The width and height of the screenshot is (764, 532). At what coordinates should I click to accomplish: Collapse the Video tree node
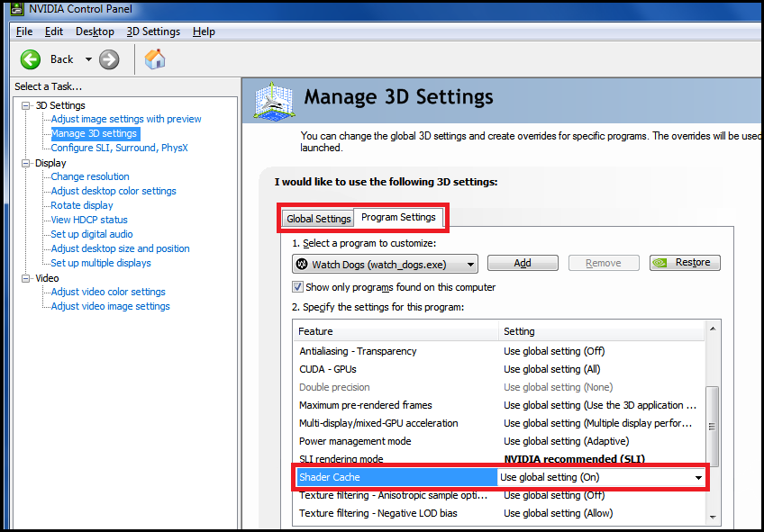point(25,278)
